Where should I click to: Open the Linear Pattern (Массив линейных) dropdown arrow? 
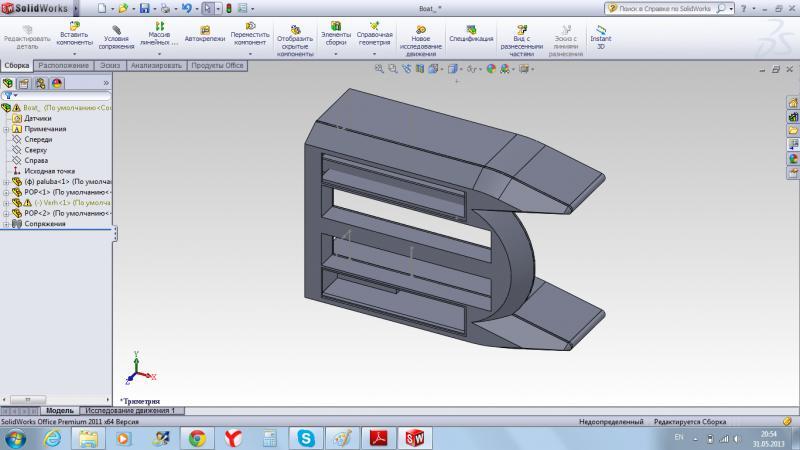pos(159,53)
